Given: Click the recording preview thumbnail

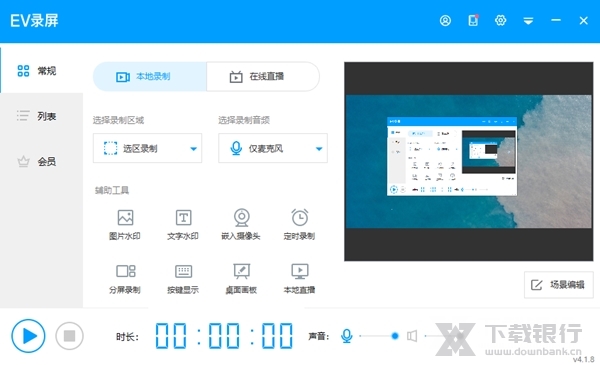Looking at the screenshot, I should (469, 161).
